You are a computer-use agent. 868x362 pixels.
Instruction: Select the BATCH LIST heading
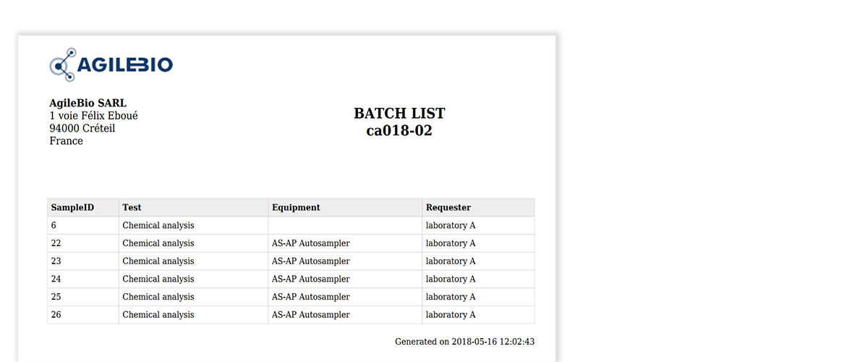pos(399,114)
